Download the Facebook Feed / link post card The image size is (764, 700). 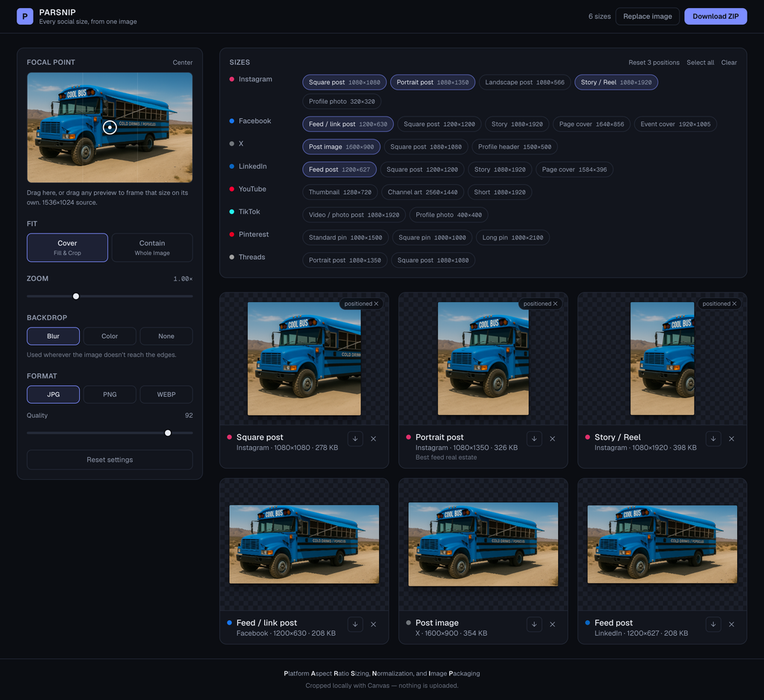click(x=355, y=625)
